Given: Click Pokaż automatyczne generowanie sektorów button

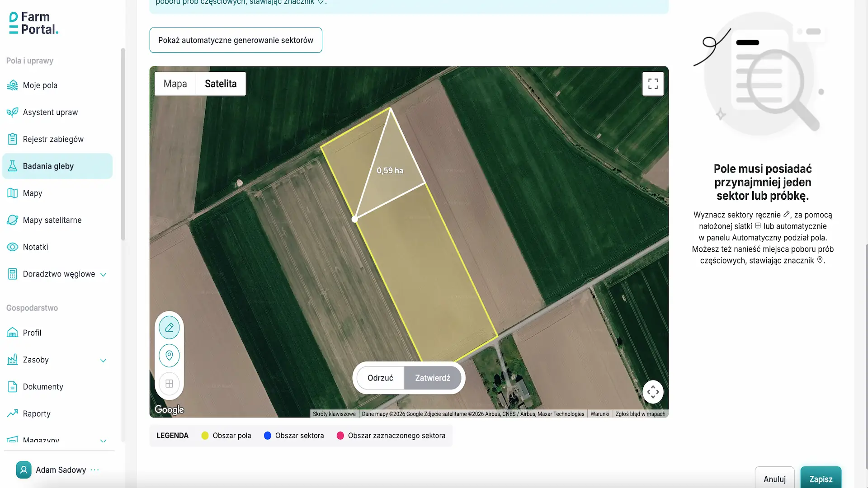Looking at the screenshot, I should click(x=236, y=40).
